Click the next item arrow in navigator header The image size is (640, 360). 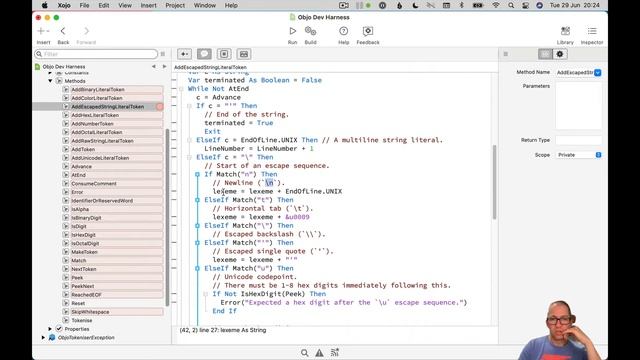coord(164,67)
